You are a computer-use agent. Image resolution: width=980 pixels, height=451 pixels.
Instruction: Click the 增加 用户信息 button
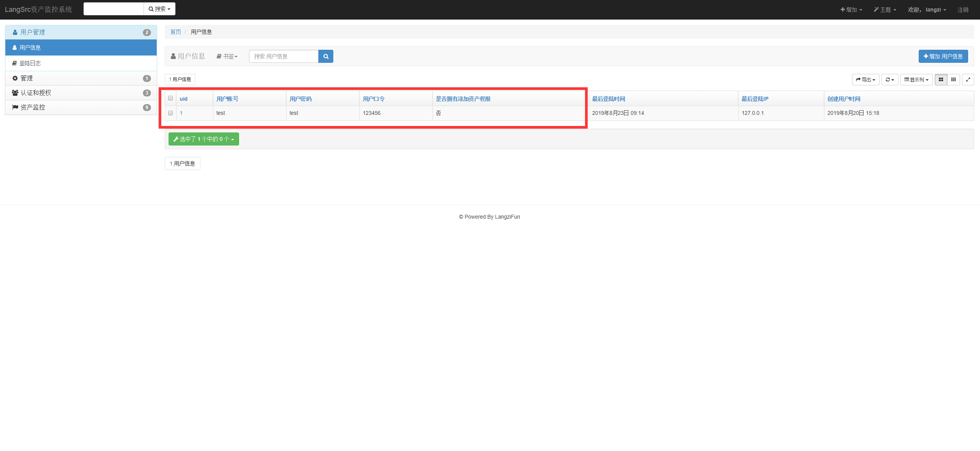coord(943,56)
